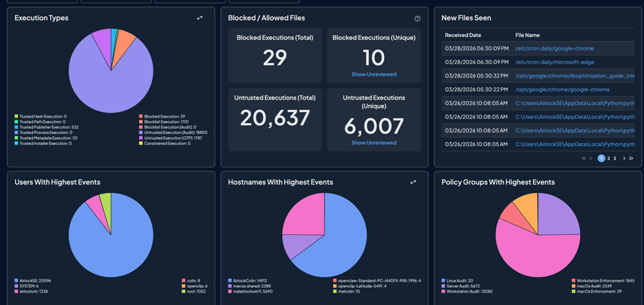Select page 3 in New Files pagination

[x=615, y=158]
